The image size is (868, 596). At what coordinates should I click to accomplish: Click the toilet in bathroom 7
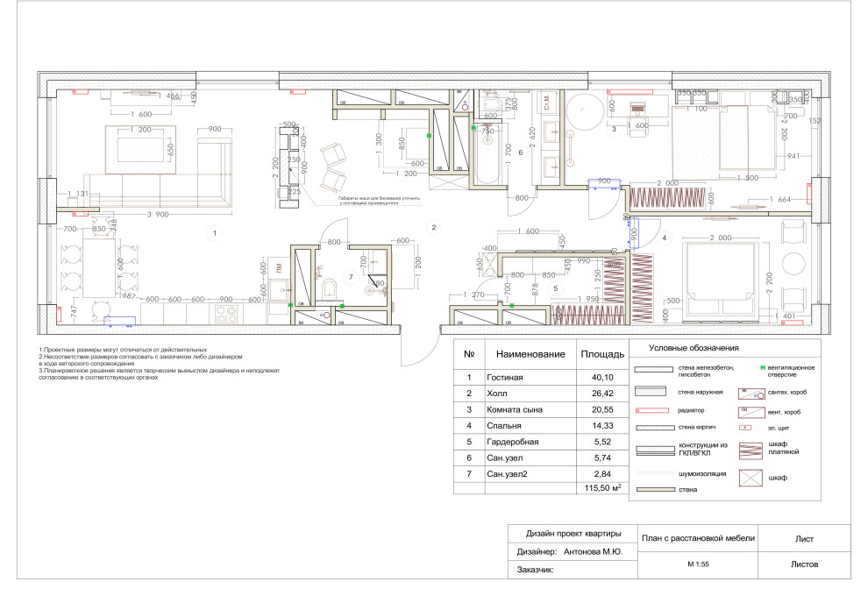click(x=327, y=287)
